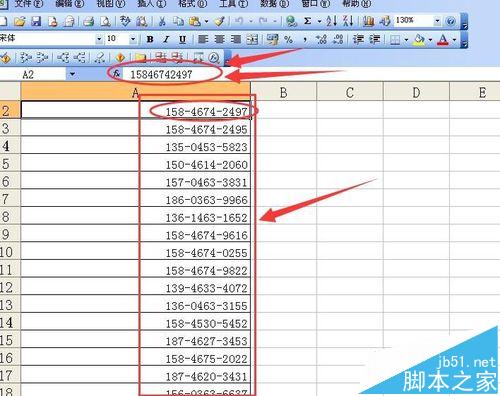Expand the Name Box dropdown arrow
The image size is (500, 396).
[x=72, y=74]
